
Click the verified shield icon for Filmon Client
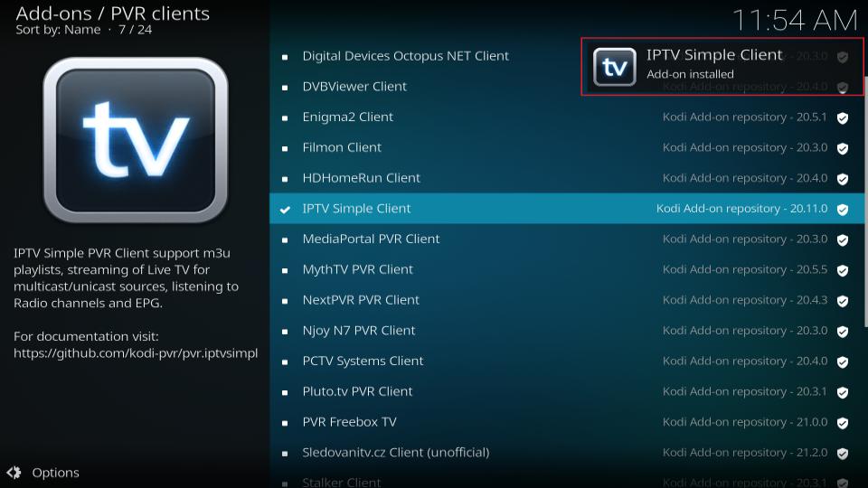[843, 148]
